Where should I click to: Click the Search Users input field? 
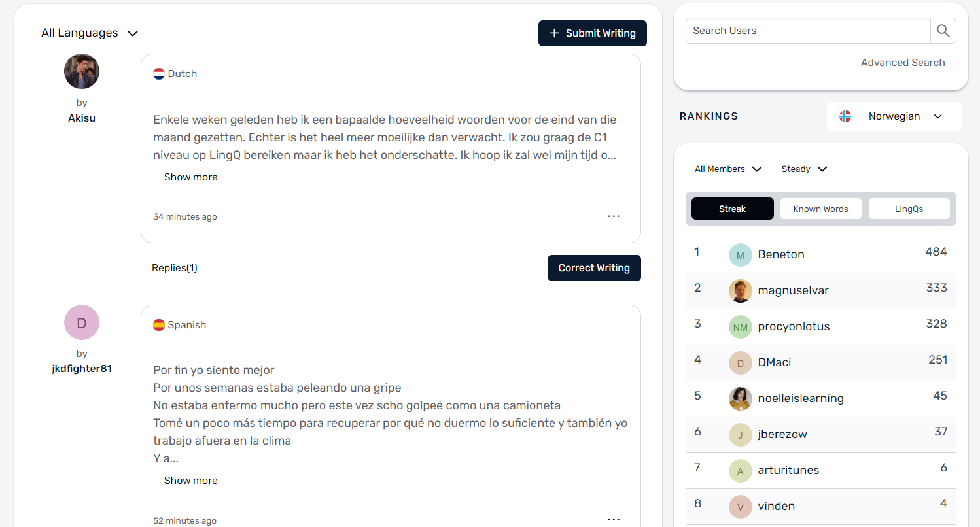pos(808,31)
